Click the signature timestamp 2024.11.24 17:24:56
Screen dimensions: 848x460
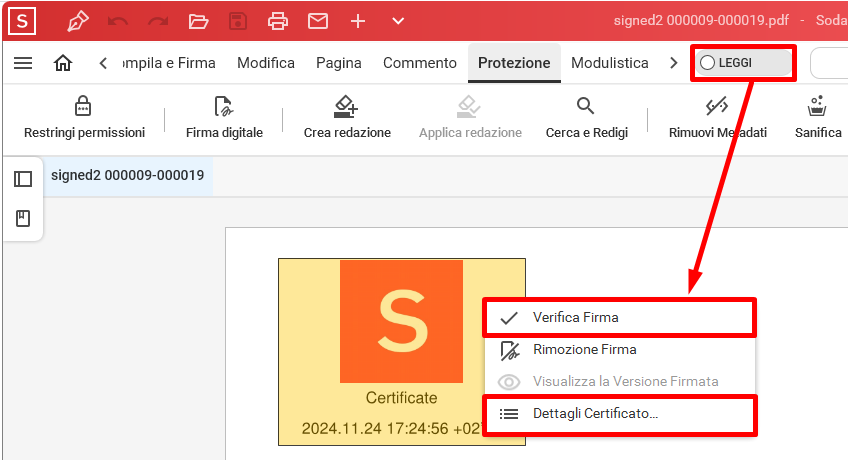click(x=392, y=429)
